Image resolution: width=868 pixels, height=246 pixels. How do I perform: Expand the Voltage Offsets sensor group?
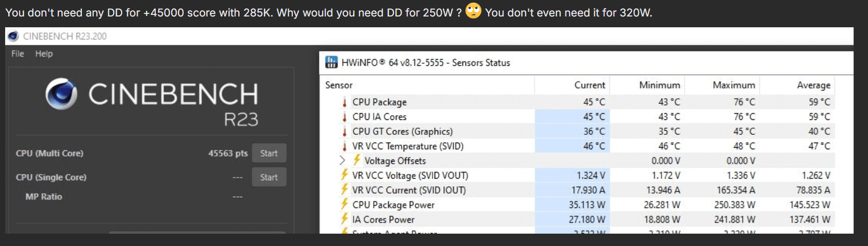(x=342, y=161)
